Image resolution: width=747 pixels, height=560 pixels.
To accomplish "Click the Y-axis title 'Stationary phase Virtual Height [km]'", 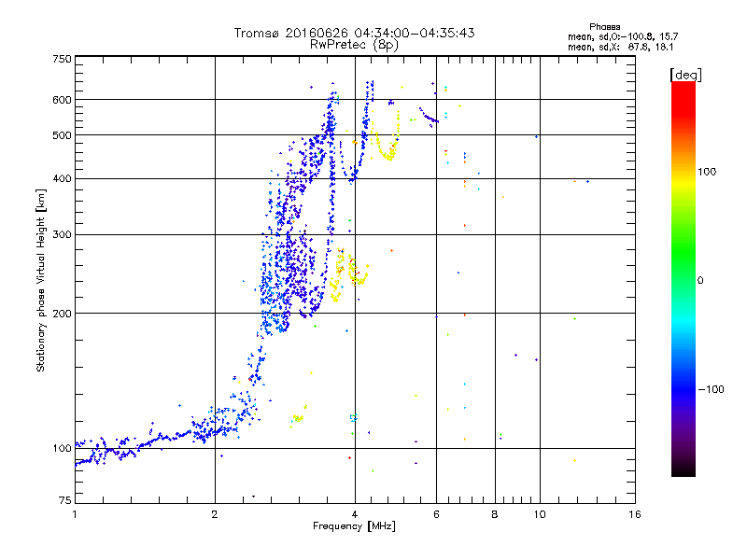I will [x=40, y=280].
